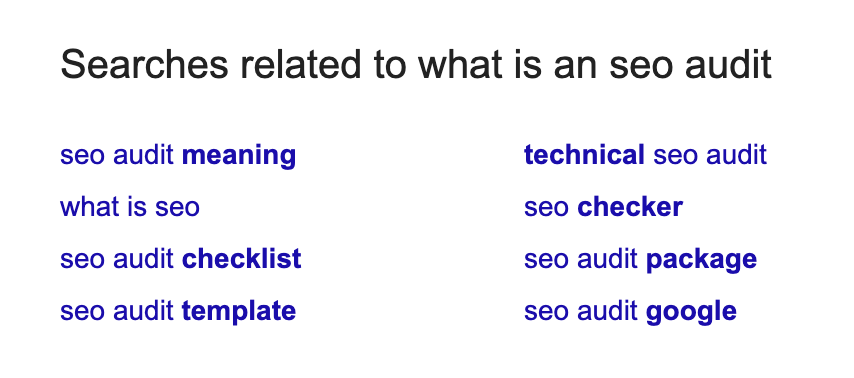Click the word "Searches" in the heading

click(x=144, y=64)
